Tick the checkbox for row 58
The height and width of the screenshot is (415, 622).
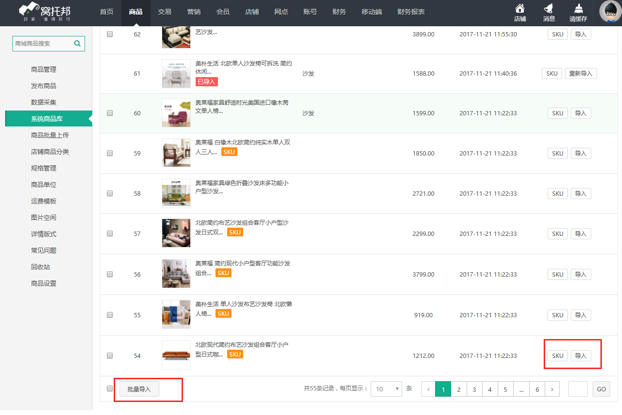110,193
